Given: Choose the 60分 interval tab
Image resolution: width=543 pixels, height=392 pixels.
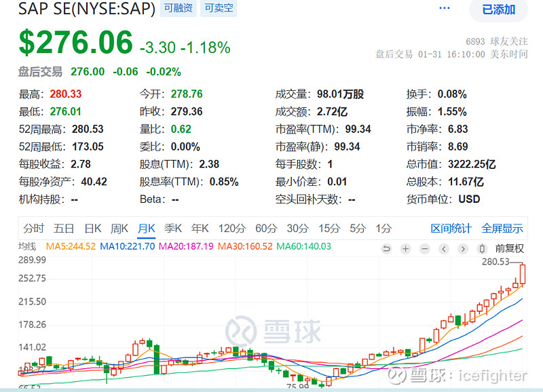Looking at the screenshot, I should pos(266,229).
